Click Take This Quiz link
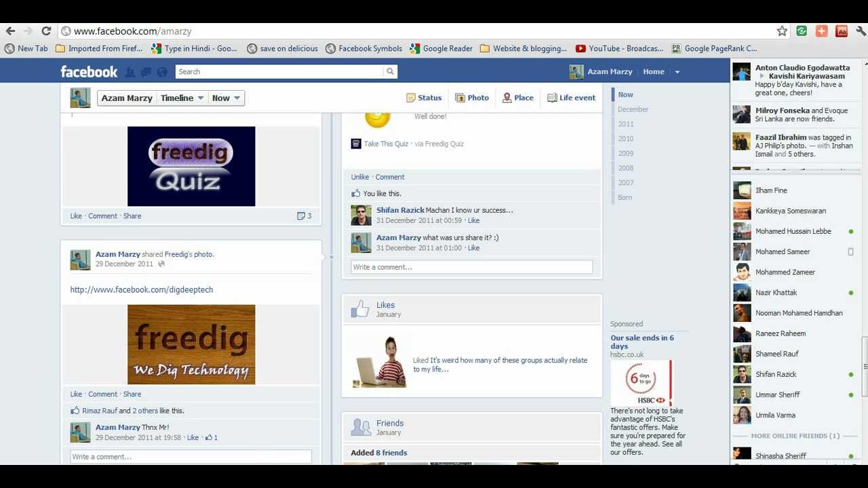This screenshot has width=868, height=488. tap(386, 144)
